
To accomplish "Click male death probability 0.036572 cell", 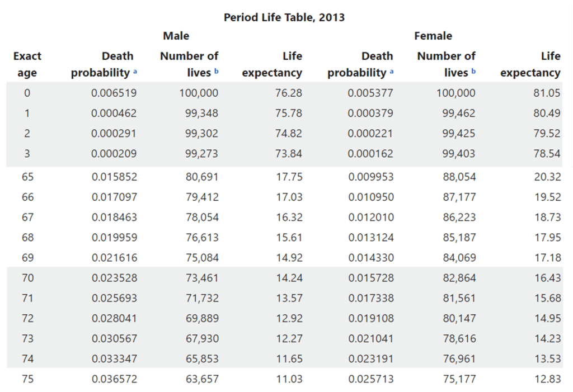I will coord(114,379).
